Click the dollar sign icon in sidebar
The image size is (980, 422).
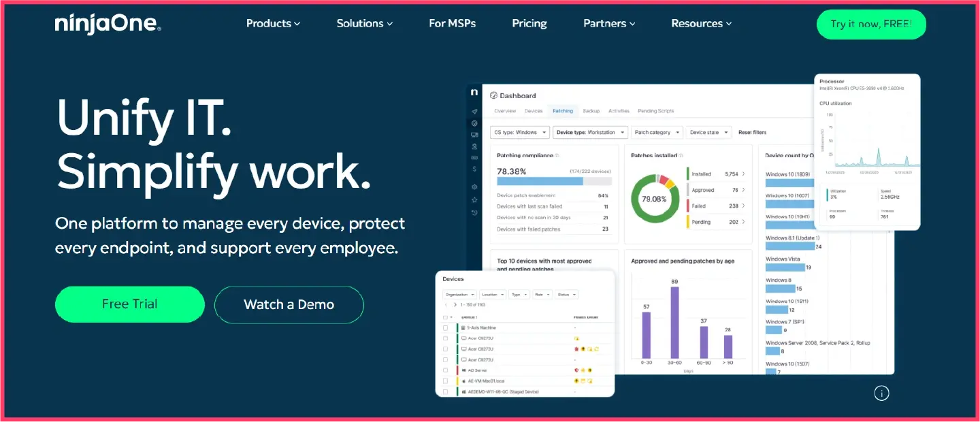[474, 169]
